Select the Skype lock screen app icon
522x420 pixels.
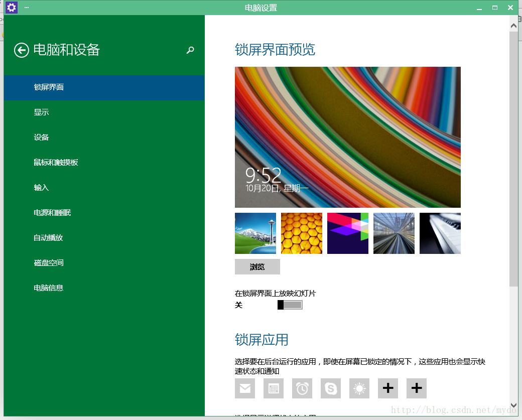click(x=331, y=388)
